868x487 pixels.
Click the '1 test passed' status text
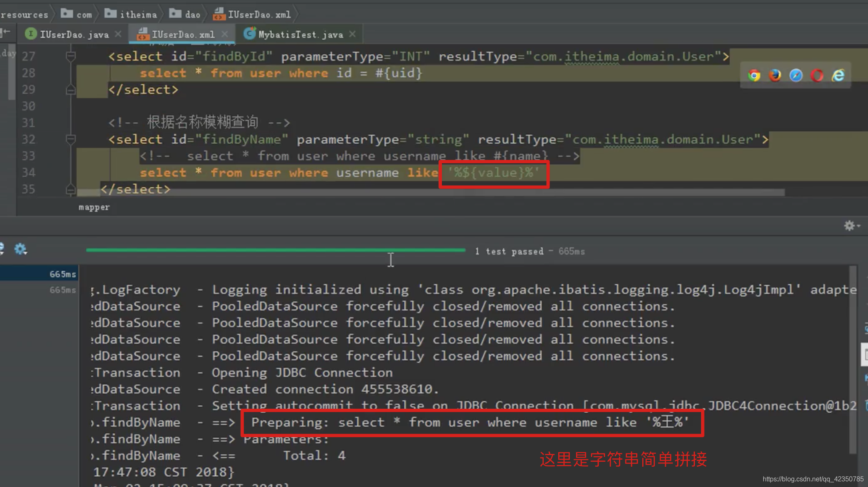(509, 251)
